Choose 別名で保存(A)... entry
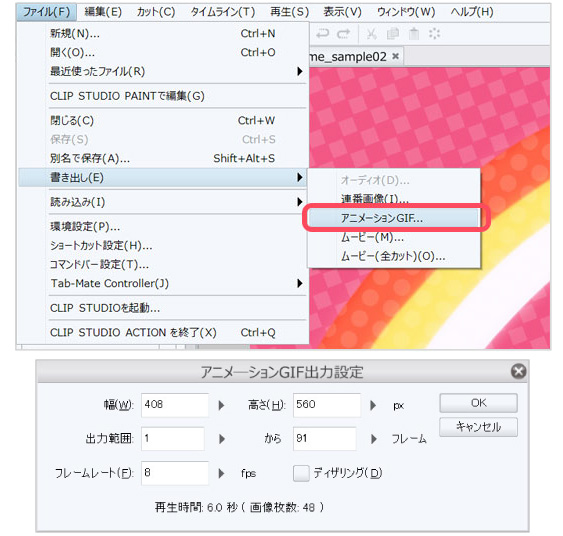 [163, 158]
